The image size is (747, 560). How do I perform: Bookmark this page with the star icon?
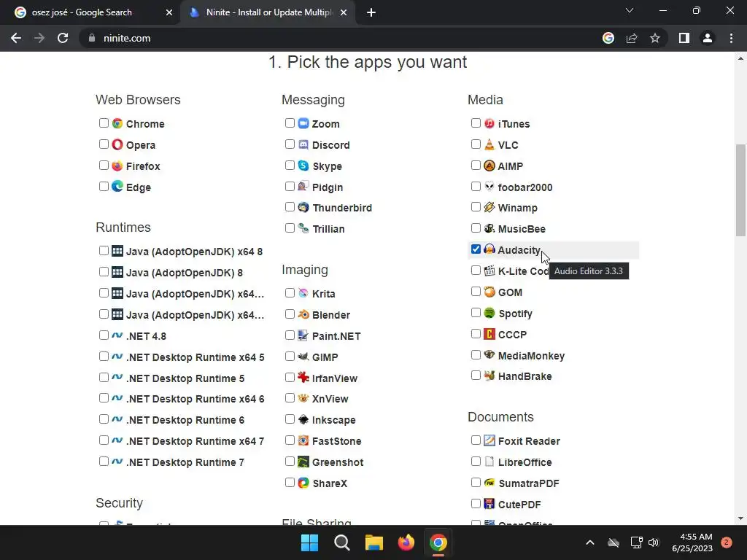[x=655, y=38]
